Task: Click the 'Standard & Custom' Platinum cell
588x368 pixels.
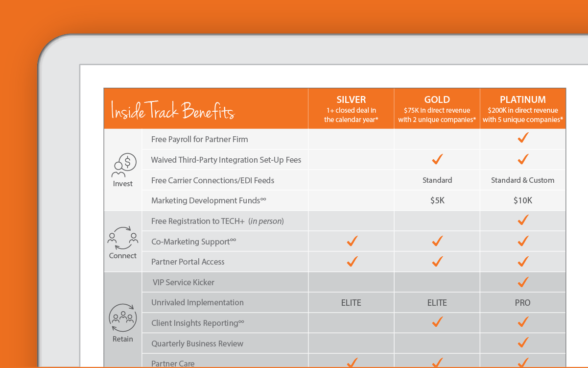Action: click(x=523, y=180)
